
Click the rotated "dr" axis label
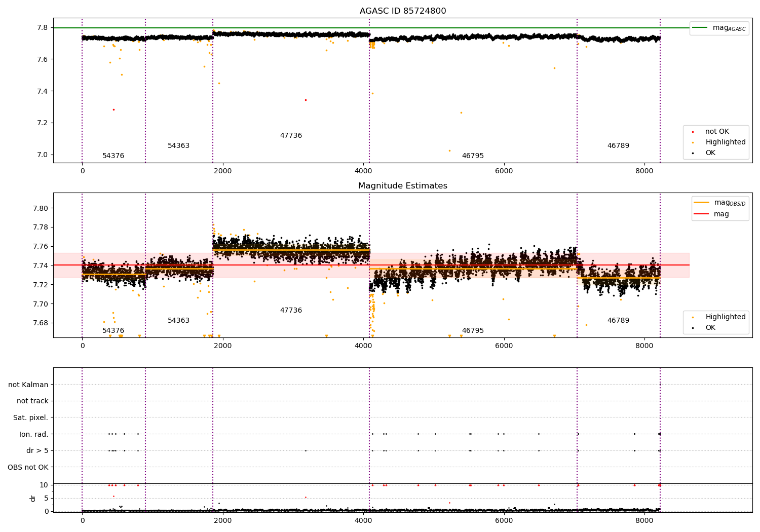33,498
